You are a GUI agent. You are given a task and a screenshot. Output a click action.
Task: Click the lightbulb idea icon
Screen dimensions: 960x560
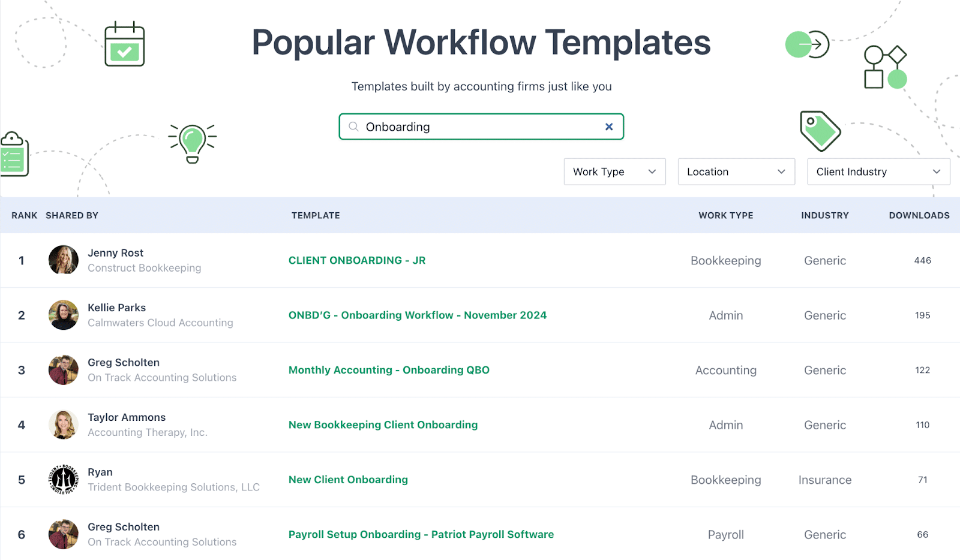click(192, 144)
